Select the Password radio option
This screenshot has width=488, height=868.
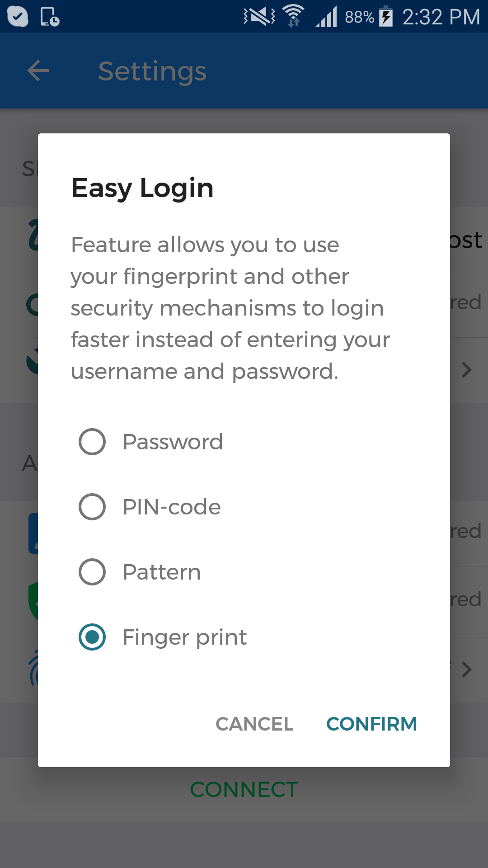[151, 442]
